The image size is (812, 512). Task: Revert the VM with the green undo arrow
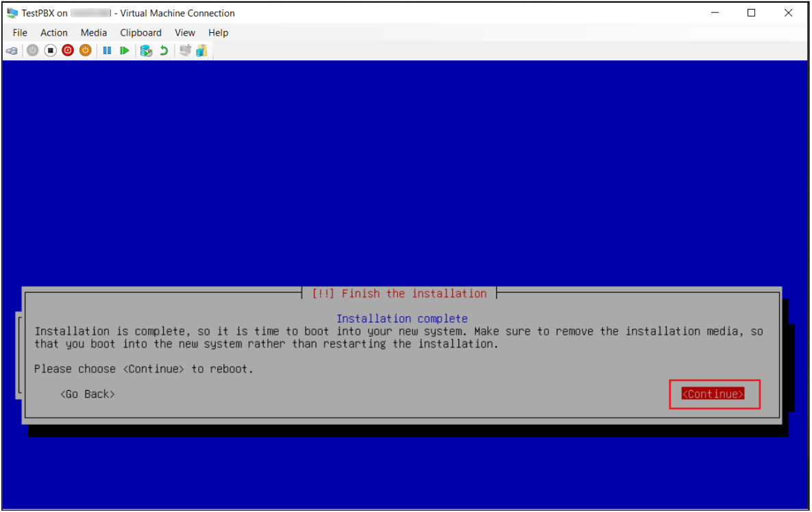click(164, 51)
